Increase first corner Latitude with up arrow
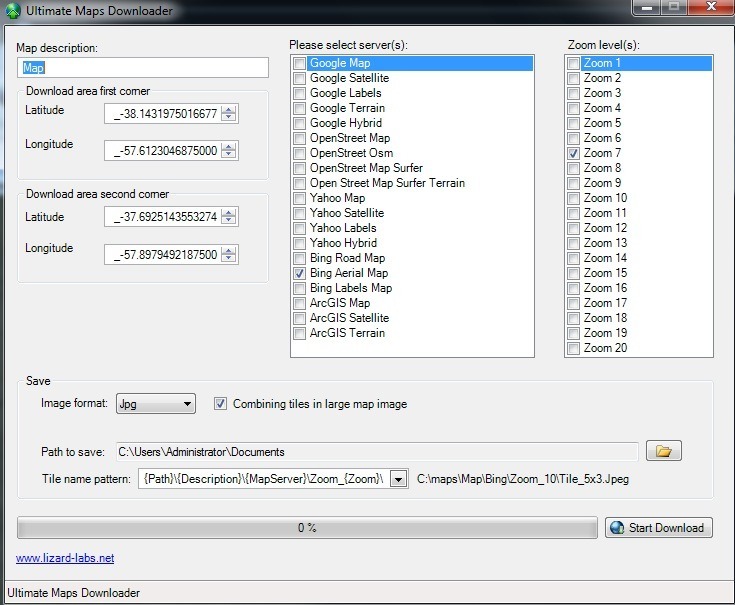Image resolution: width=735 pixels, height=605 pixels. click(x=229, y=110)
